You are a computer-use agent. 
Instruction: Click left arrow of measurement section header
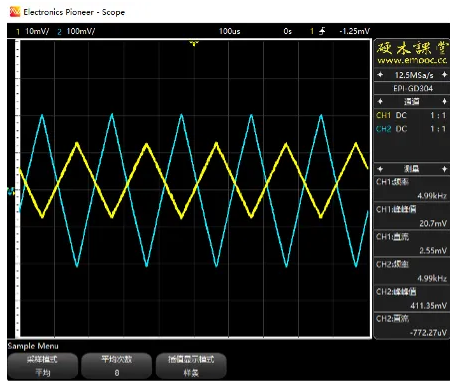[380, 169]
